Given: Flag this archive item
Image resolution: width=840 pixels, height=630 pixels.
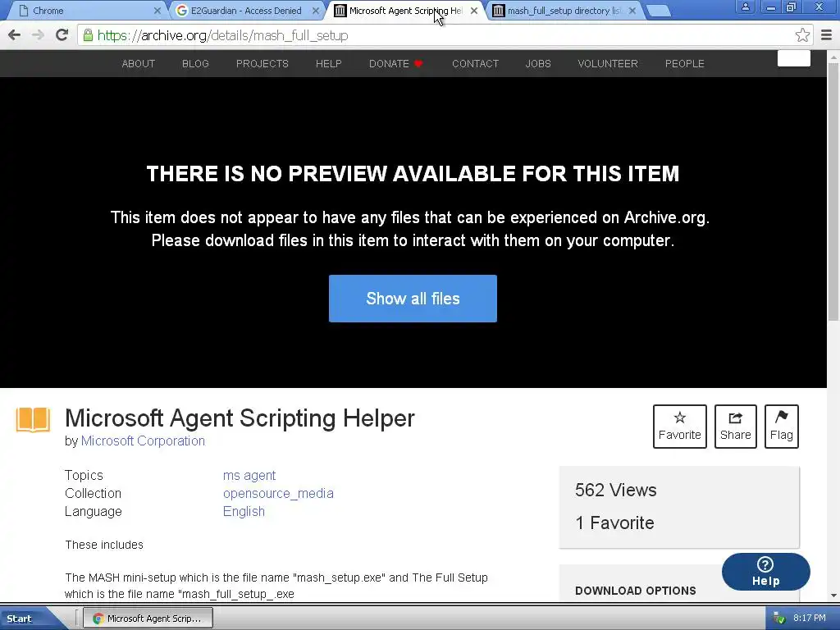Looking at the screenshot, I should pyautogui.click(x=781, y=427).
